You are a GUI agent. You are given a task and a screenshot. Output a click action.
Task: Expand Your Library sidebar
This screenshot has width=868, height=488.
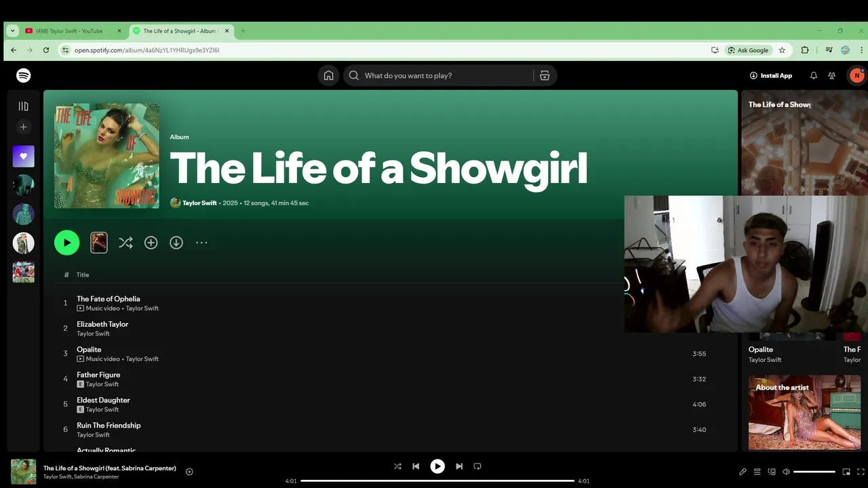tap(23, 106)
